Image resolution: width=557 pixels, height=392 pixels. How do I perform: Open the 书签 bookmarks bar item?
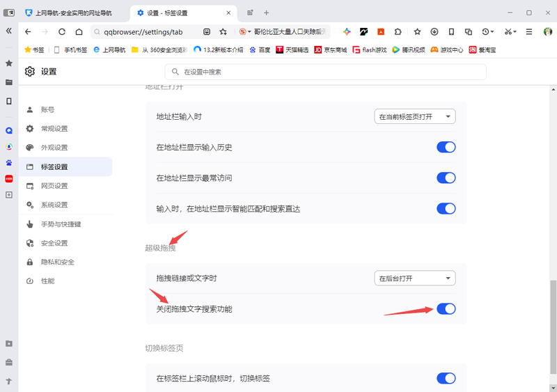[x=34, y=49]
